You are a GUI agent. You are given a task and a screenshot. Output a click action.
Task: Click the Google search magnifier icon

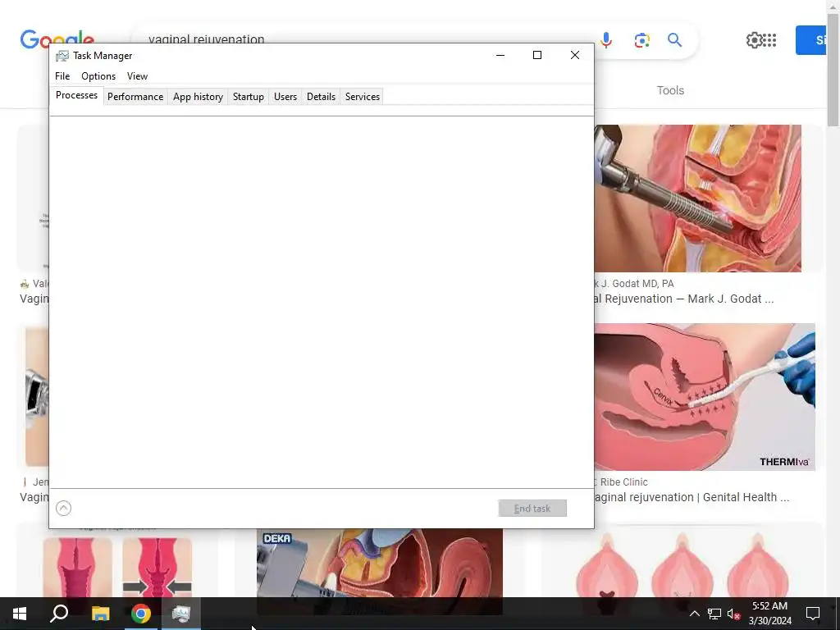[674, 40]
